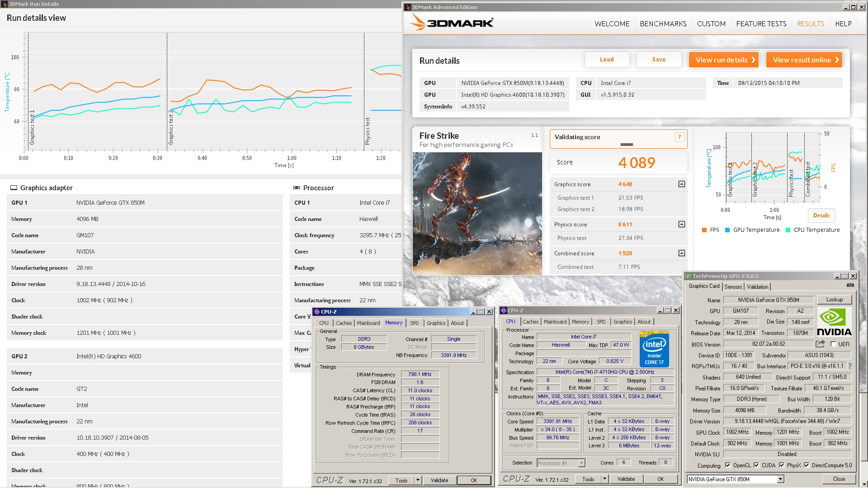This screenshot has height=488, width=868.
Task: Switch to the BENCHMARKS tab
Action: 663,23
